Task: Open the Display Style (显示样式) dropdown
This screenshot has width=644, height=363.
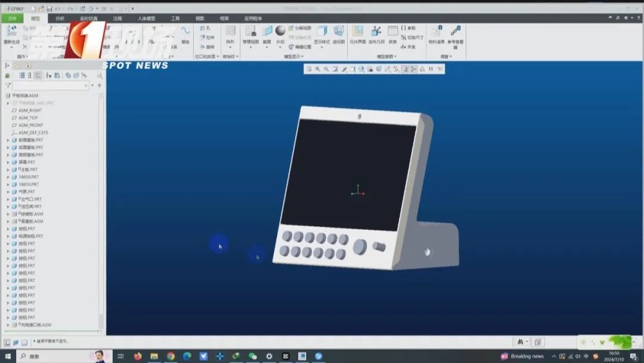Action: (x=322, y=33)
